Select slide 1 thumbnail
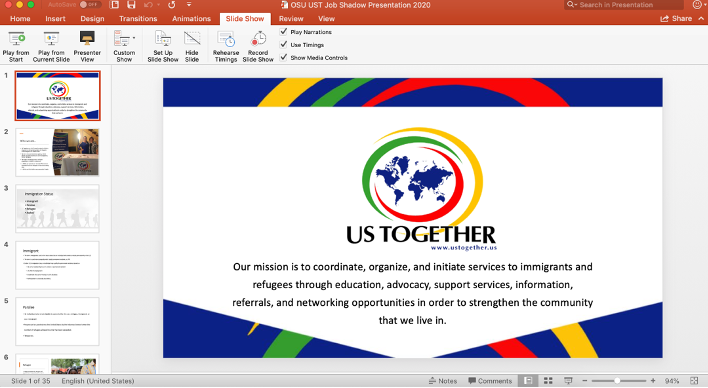Image resolution: width=708 pixels, height=388 pixels. pyautogui.click(x=57, y=95)
